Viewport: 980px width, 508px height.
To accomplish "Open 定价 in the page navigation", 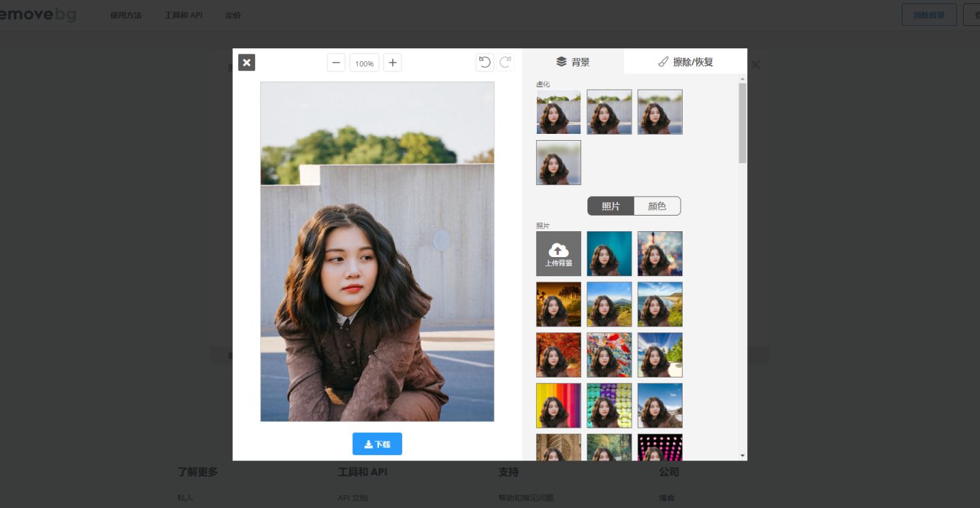I will pyautogui.click(x=233, y=15).
